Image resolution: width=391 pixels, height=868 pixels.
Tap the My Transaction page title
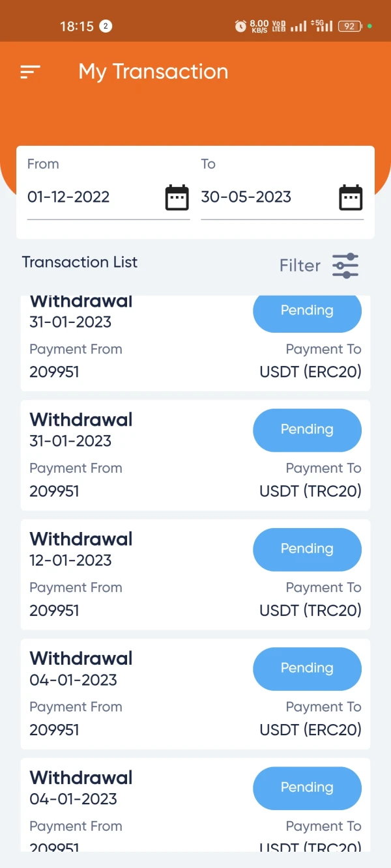pos(153,72)
